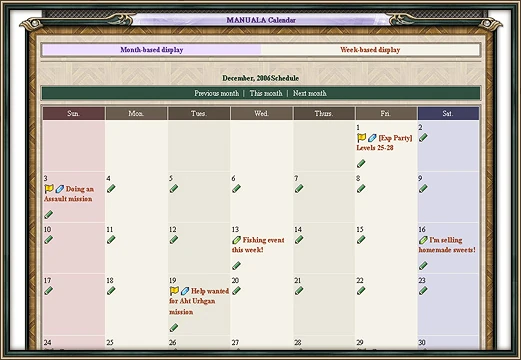Click the light green pencil beside Fishing event
This screenshot has height=360, width=521.
coord(237,240)
